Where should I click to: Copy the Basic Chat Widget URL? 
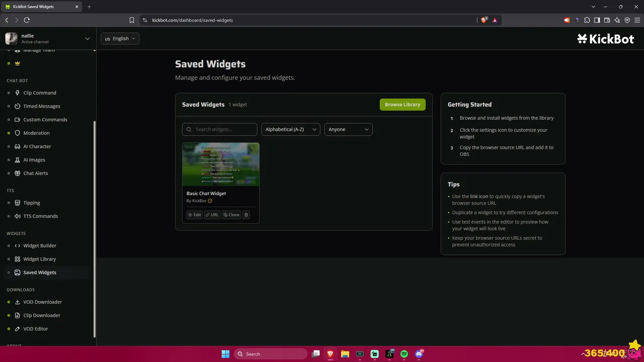tap(212, 215)
